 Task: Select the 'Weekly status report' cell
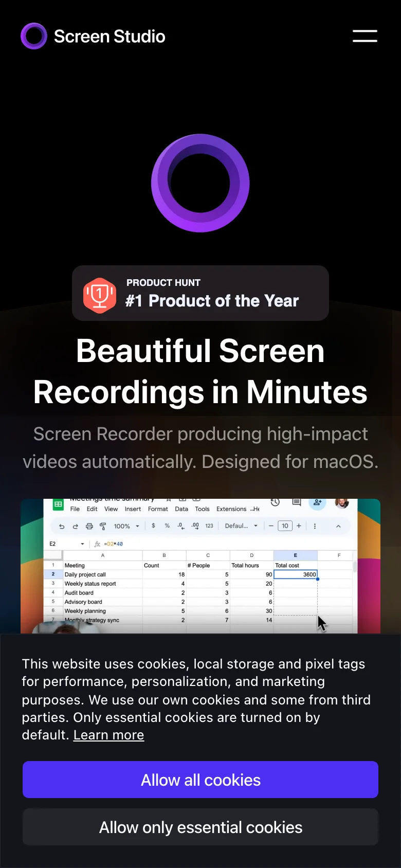coord(103,584)
